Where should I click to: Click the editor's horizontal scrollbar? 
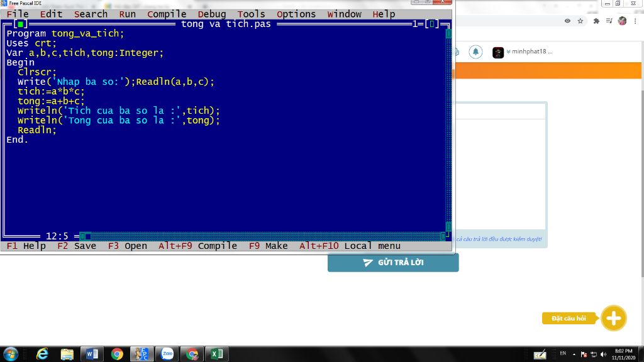[x=262, y=236]
